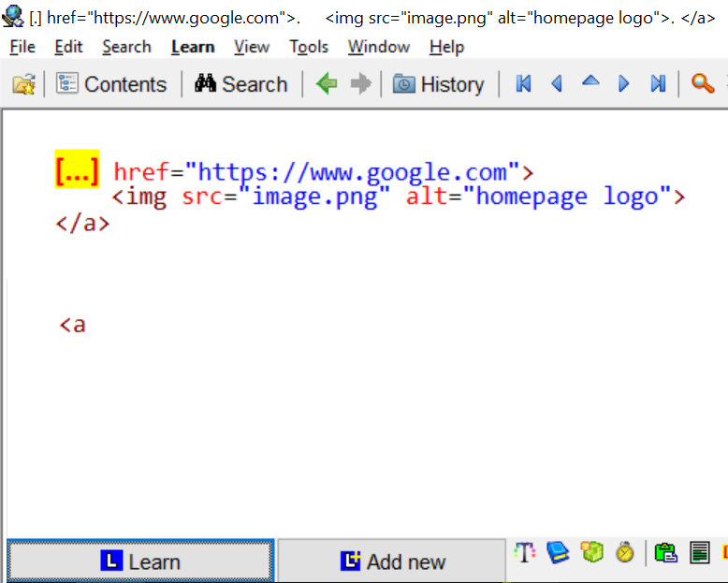Screen dimensions: 728x583
Task: Click the Add new button
Action: click(x=392, y=561)
